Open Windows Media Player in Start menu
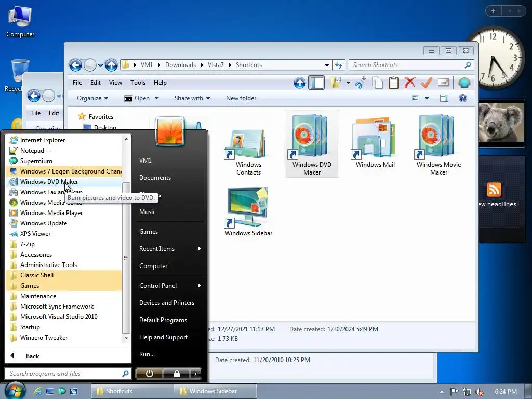532x399 pixels. click(x=64, y=212)
